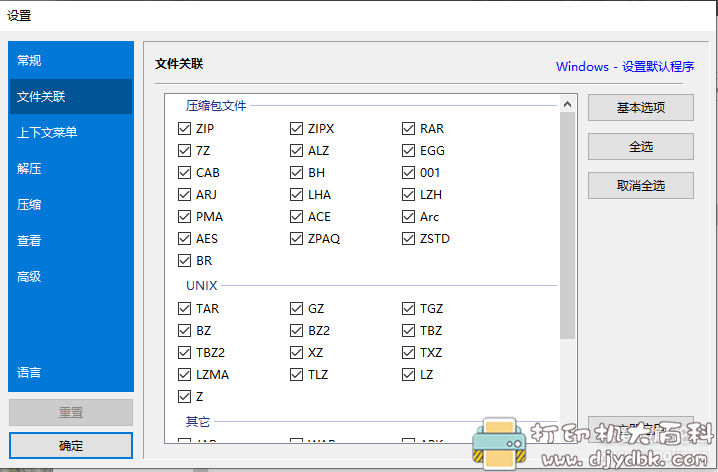Screen dimensions: 718x472
Task: Click 全选 to select all formats
Action: pyautogui.click(x=641, y=146)
